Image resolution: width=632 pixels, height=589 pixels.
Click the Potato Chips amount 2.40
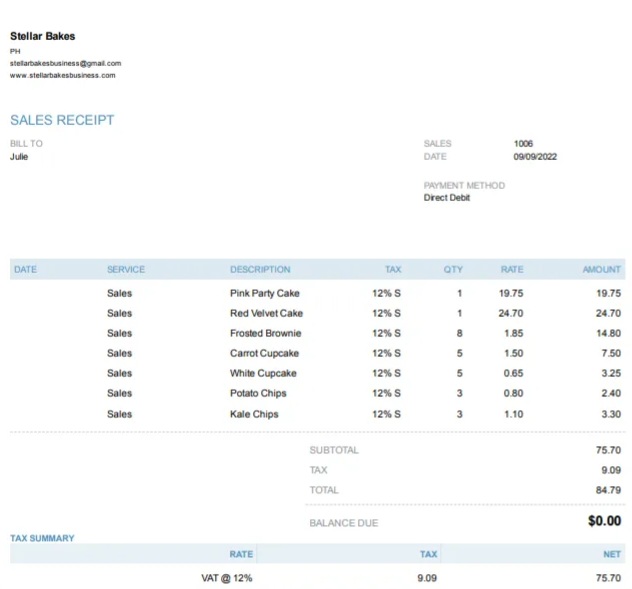tap(611, 393)
